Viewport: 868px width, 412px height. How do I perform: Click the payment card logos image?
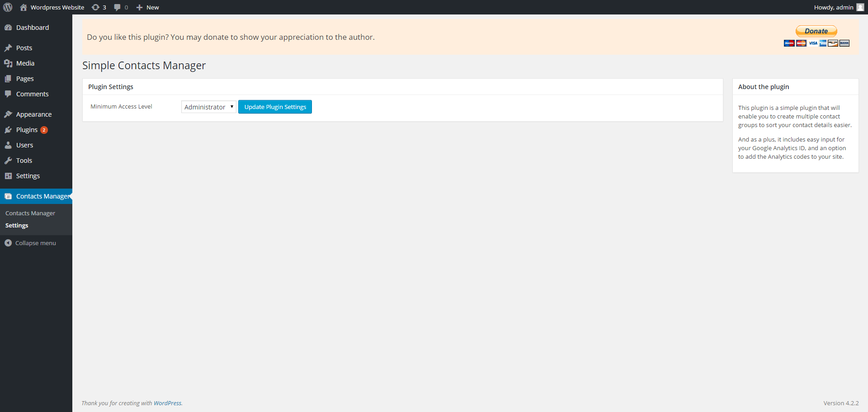pos(816,43)
